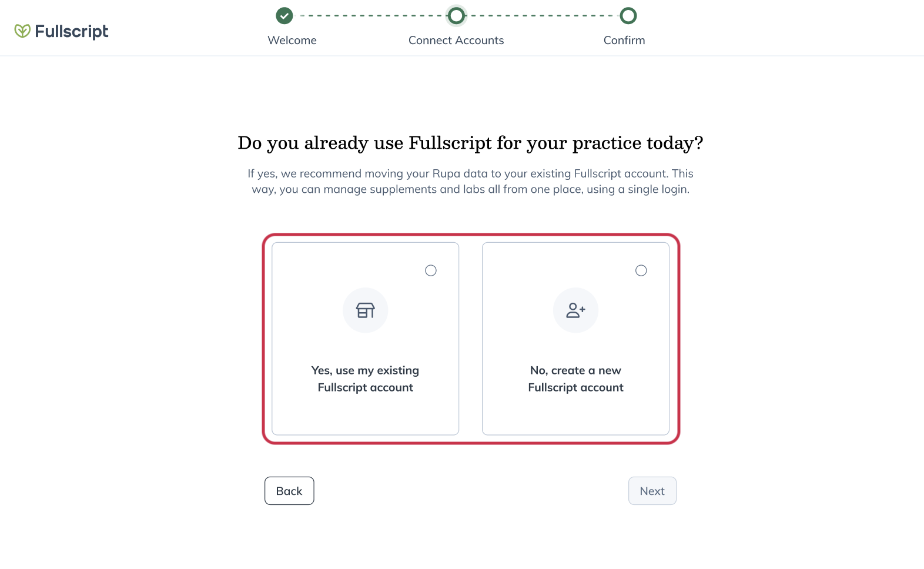Click the circular icon badge above 'Yes, use my existing'

[x=365, y=310]
